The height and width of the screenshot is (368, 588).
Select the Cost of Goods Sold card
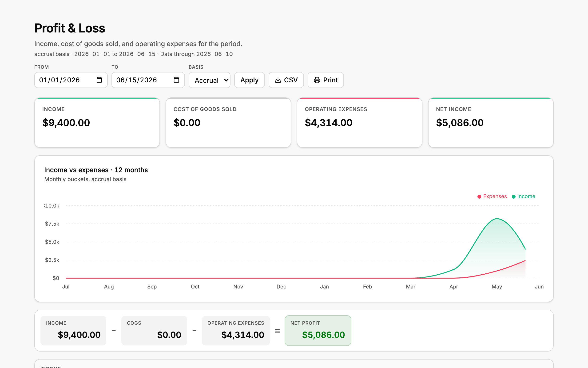click(228, 123)
